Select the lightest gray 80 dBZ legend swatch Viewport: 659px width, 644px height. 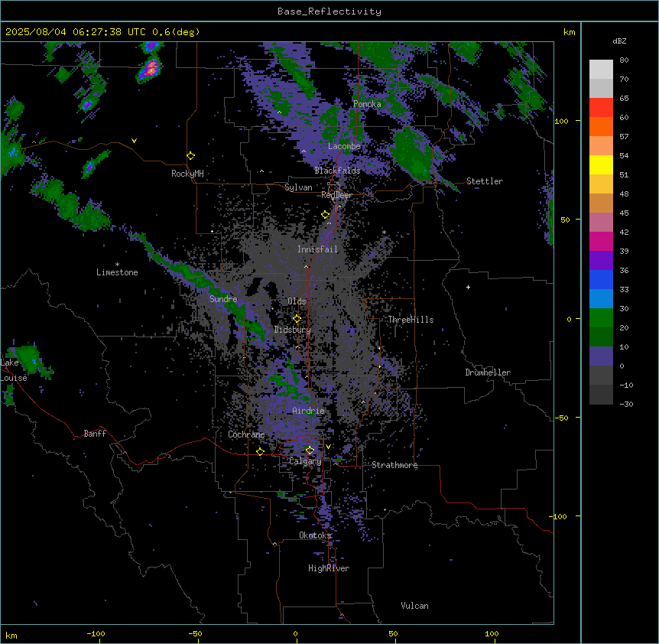pyautogui.click(x=601, y=70)
